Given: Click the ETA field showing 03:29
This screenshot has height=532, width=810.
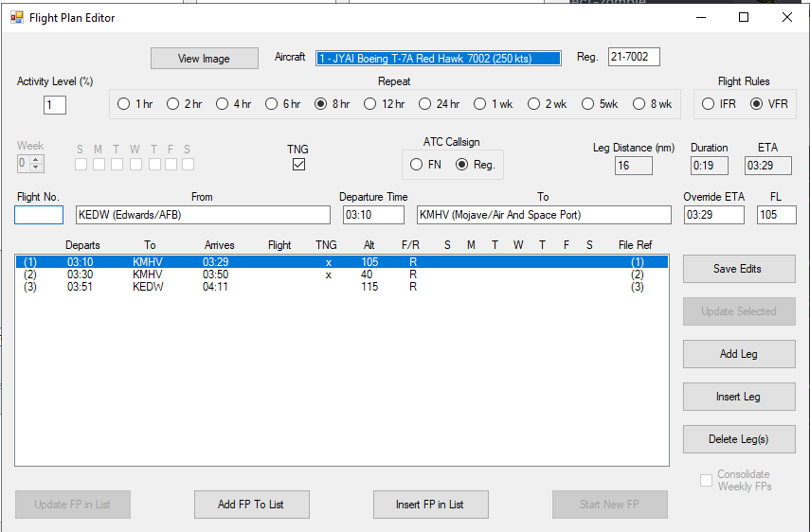Looking at the screenshot, I should 768,166.
